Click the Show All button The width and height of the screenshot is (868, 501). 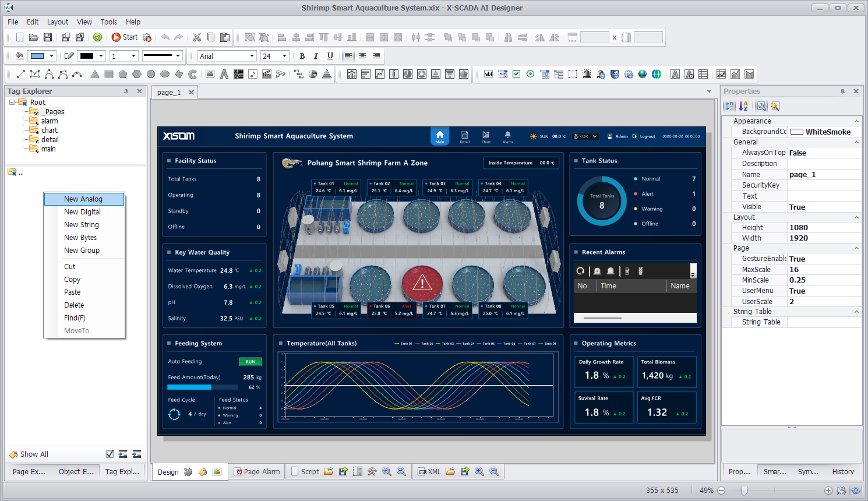[29, 454]
